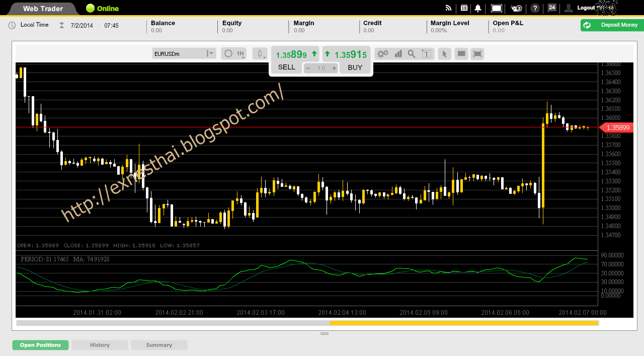This screenshot has height=356, width=644.
Task: Select the Web Trader tab
Action: pyautogui.click(x=43, y=9)
